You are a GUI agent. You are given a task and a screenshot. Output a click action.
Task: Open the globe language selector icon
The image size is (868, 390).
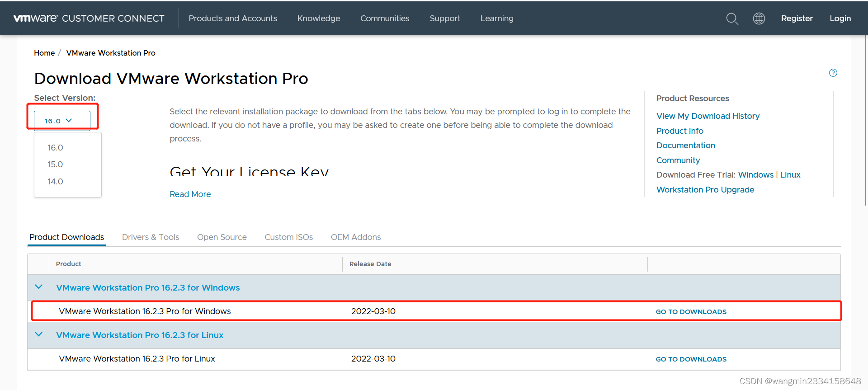coord(759,19)
